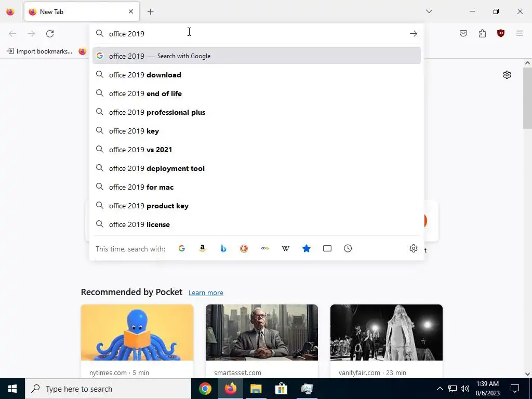Search history with the clock icon
Screen dimensions: 532x399
point(348,248)
